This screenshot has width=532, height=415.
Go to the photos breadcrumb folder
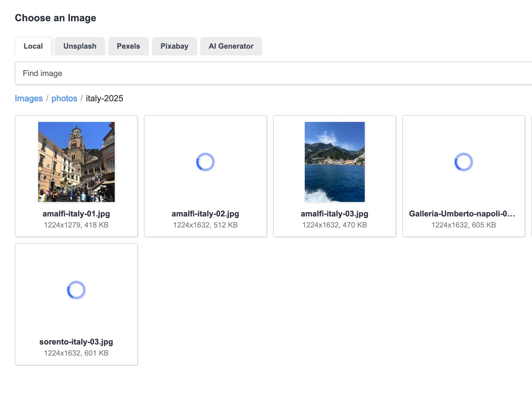[64, 98]
